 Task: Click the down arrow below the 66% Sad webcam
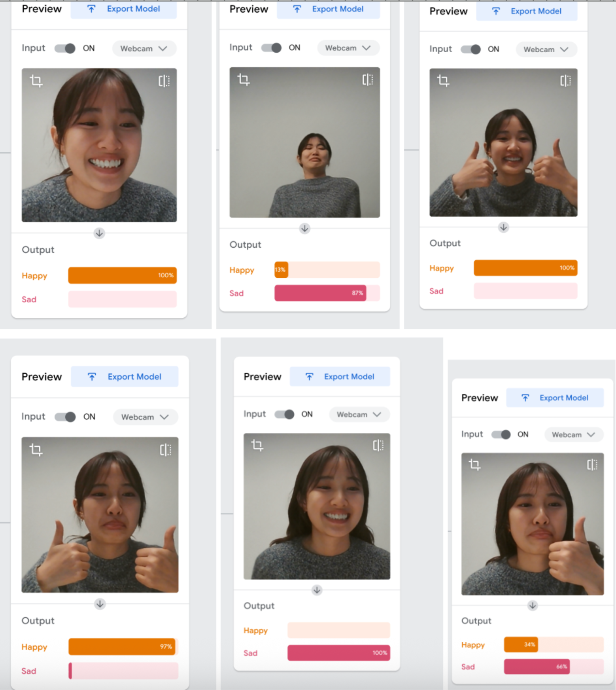tap(533, 606)
